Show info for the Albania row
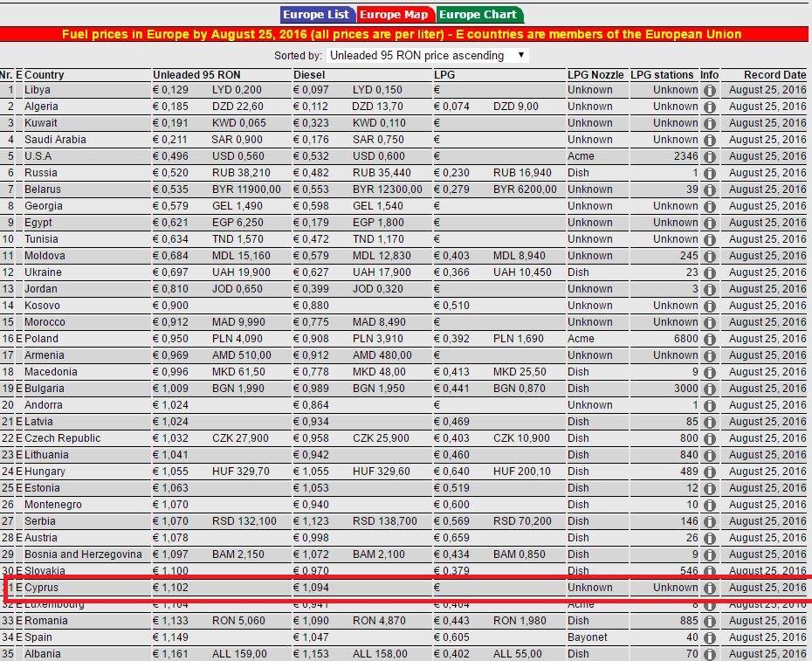 tap(710, 654)
